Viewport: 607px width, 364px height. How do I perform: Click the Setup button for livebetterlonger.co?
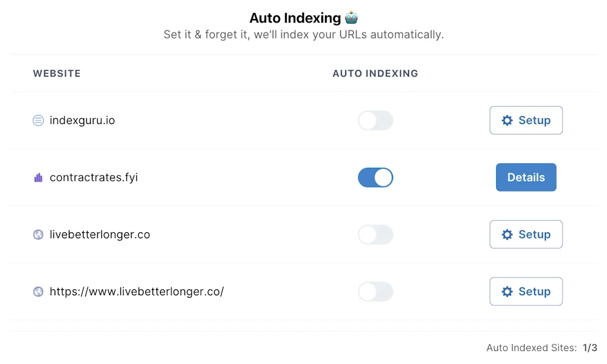pyautogui.click(x=526, y=234)
